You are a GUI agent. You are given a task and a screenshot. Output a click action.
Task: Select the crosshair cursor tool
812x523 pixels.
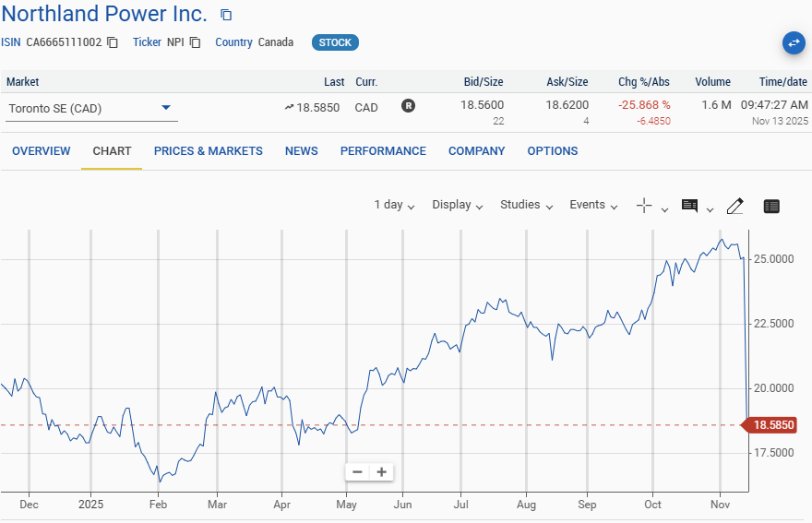[644, 205]
